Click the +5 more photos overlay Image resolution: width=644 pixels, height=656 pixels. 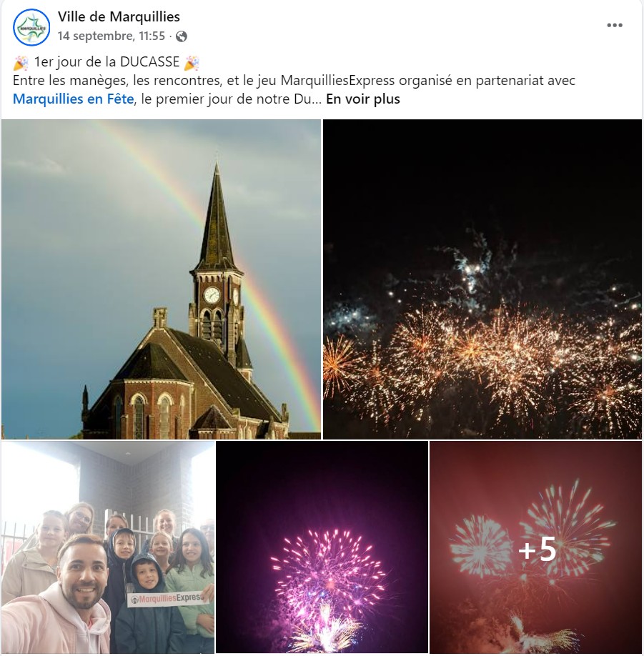(x=538, y=549)
